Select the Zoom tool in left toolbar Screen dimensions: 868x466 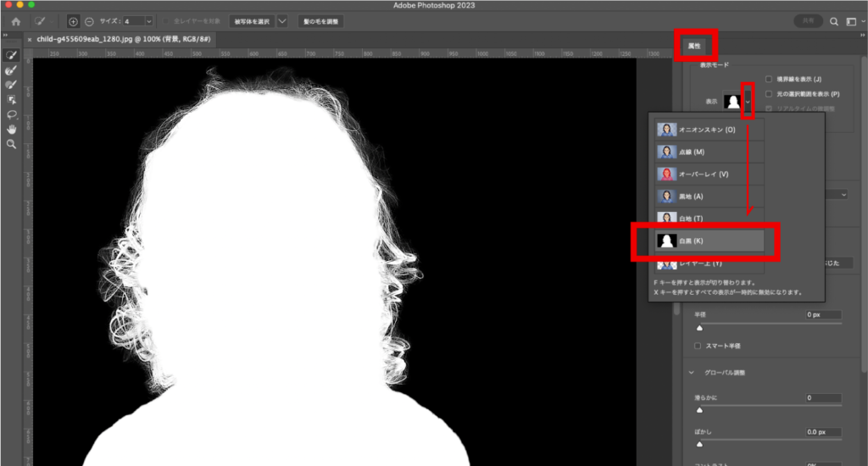click(x=11, y=144)
